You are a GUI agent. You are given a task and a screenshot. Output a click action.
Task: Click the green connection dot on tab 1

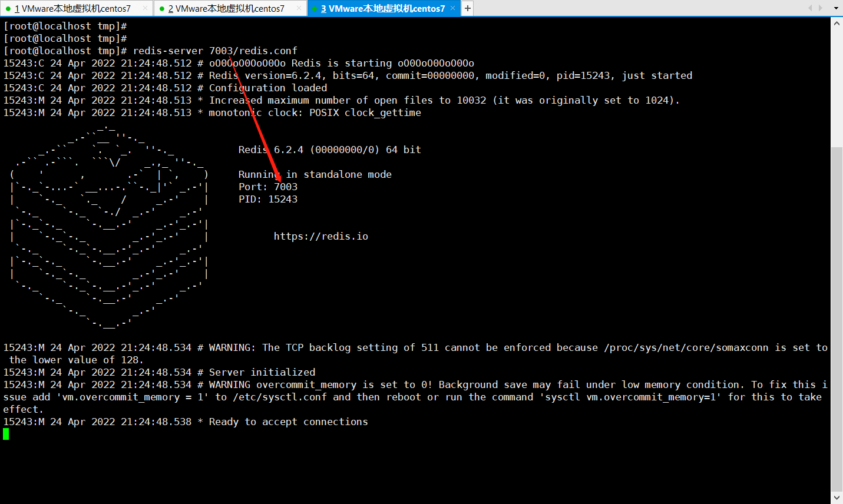(8, 9)
